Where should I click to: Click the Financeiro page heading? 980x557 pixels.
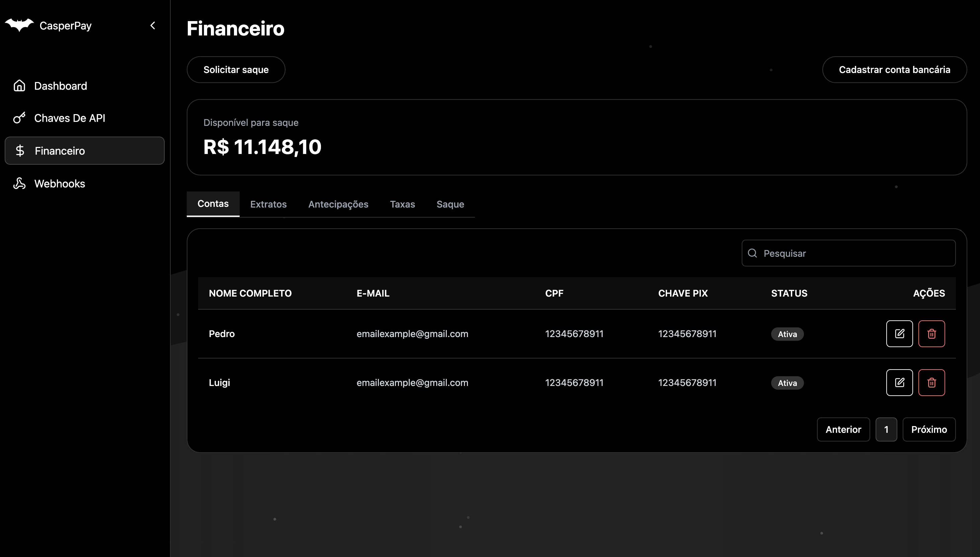(x=236, y=29)
